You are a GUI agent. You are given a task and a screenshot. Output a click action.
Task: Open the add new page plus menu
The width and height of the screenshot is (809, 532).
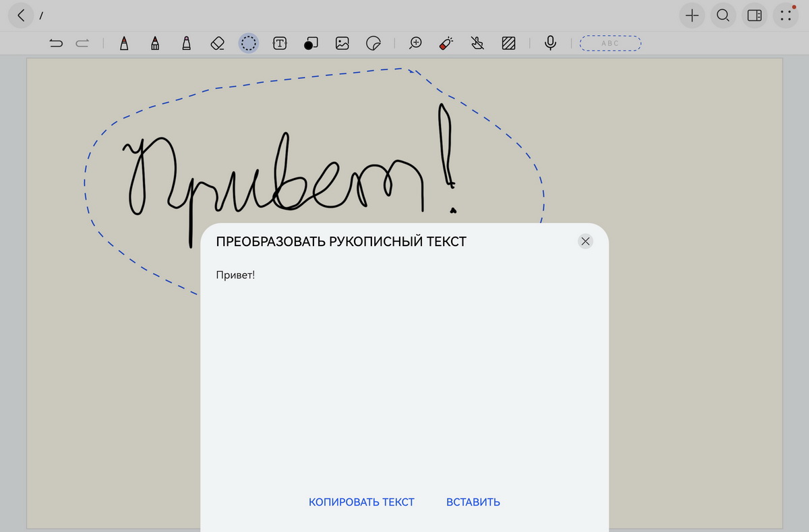click(692, 16)
